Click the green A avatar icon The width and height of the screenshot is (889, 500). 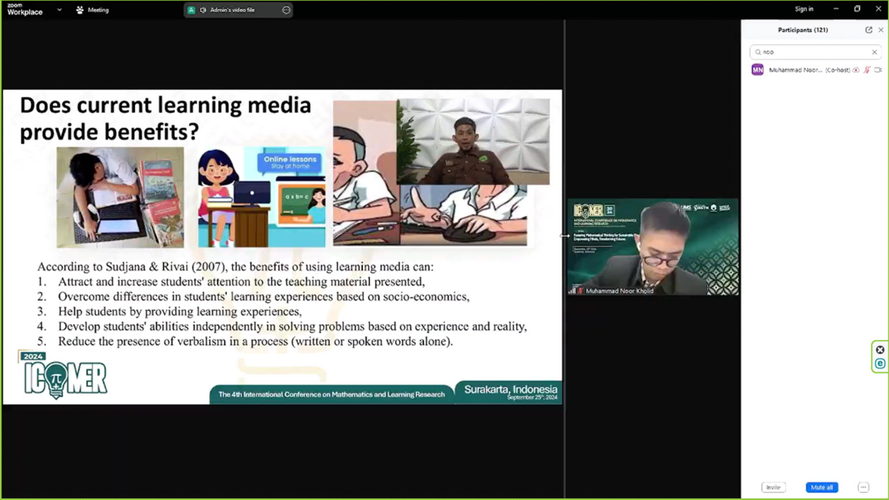coord(191,10)
